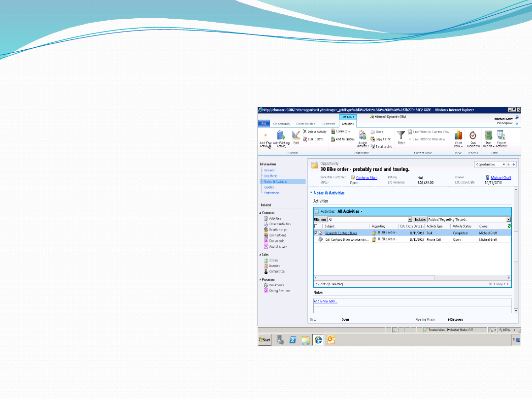The image size is (532, 399).
Task: Check the Research Contoso Bikes activity row checkbox
Action: coord(316,233)
